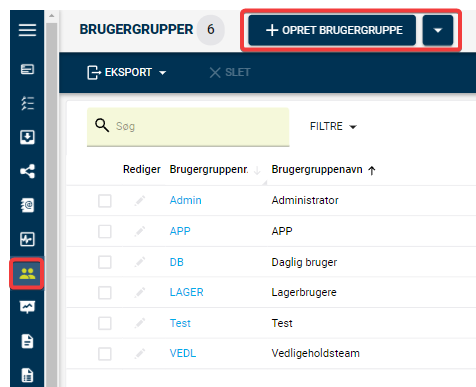Tick the checkbox next to LAGER
Viewport: 476px width, 387px height.
(105, 293)
